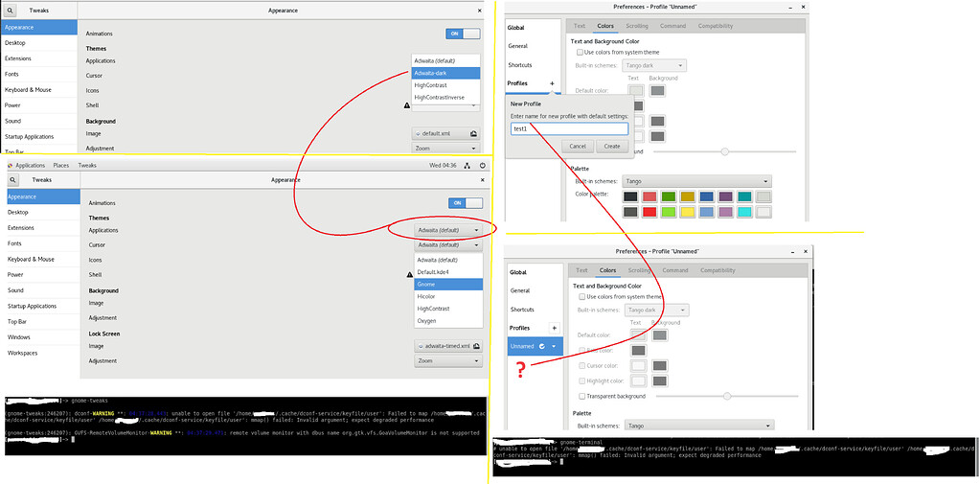Viewport: 980px width, 484px height.
Task: Click Create in the New Profile popover
Action: [x=612, y=147]
